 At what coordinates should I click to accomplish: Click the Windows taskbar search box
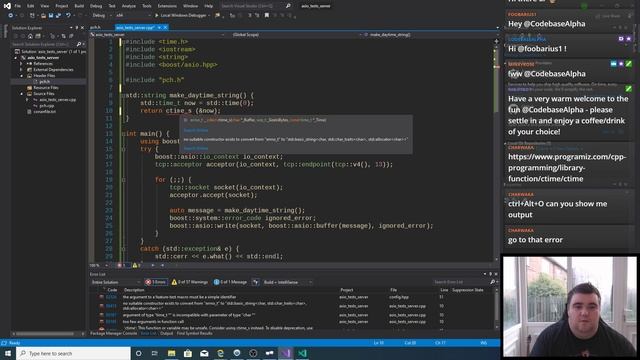73,353
